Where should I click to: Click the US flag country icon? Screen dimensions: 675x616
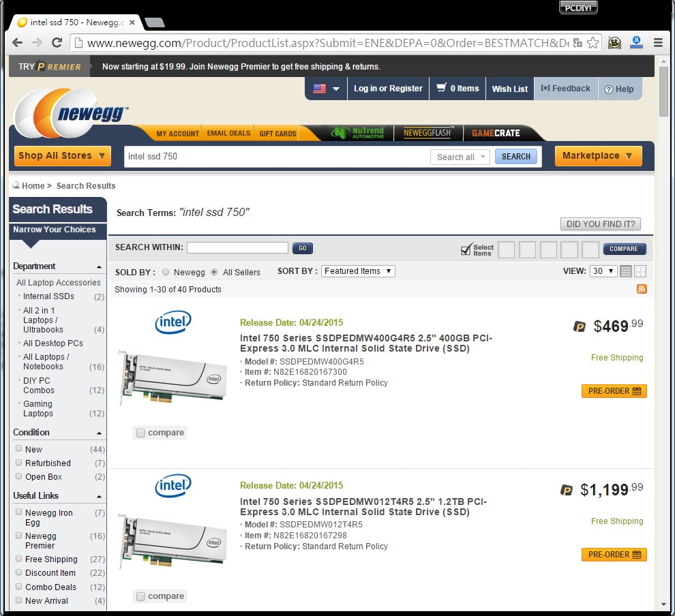click(319, 89)
